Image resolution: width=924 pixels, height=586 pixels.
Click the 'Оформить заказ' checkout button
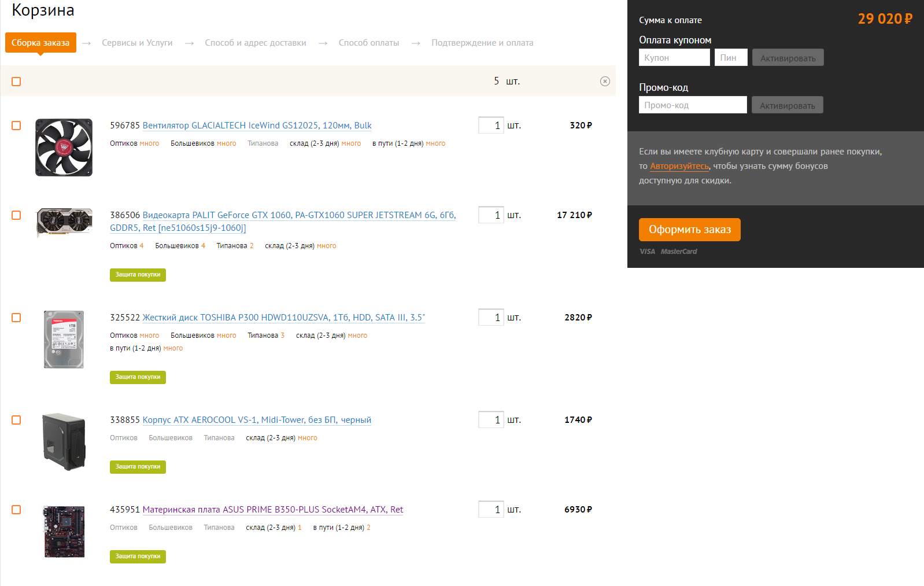(x=690, y=230)
